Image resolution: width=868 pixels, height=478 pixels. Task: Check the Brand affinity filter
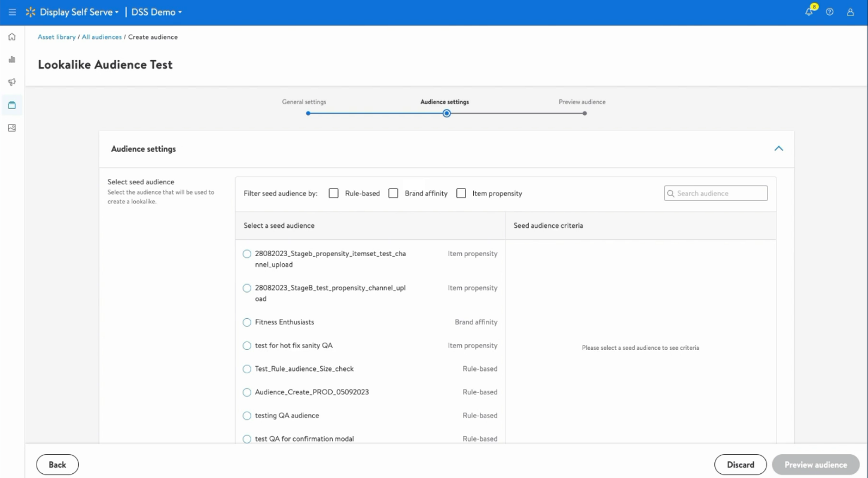point(393,193)
